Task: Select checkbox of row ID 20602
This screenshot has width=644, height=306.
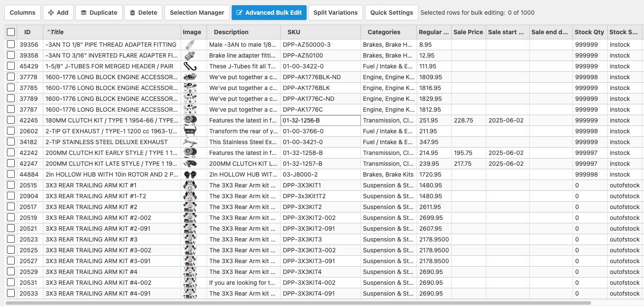Action: (11, 131)
